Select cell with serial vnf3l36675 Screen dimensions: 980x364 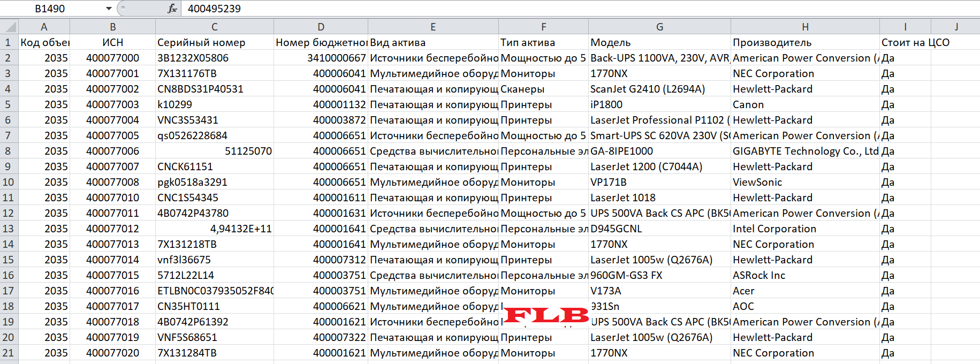coord(214,260)
